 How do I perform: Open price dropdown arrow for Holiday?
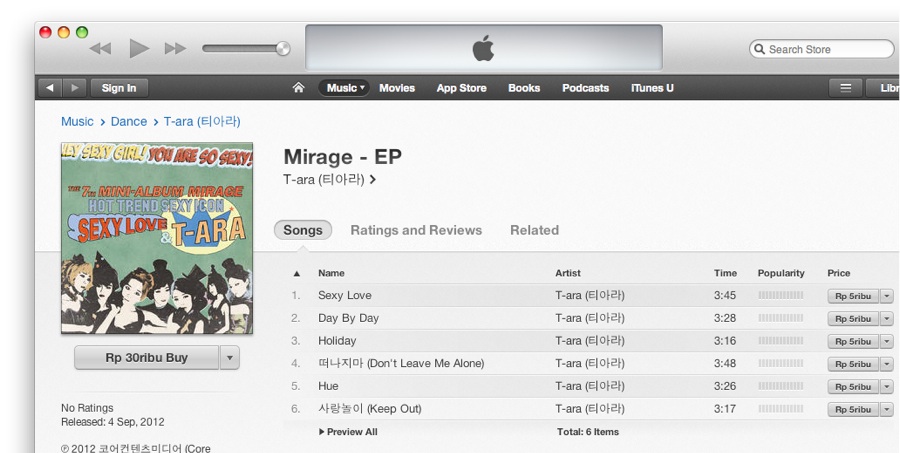pyautogui.click(x=887, y=342)
